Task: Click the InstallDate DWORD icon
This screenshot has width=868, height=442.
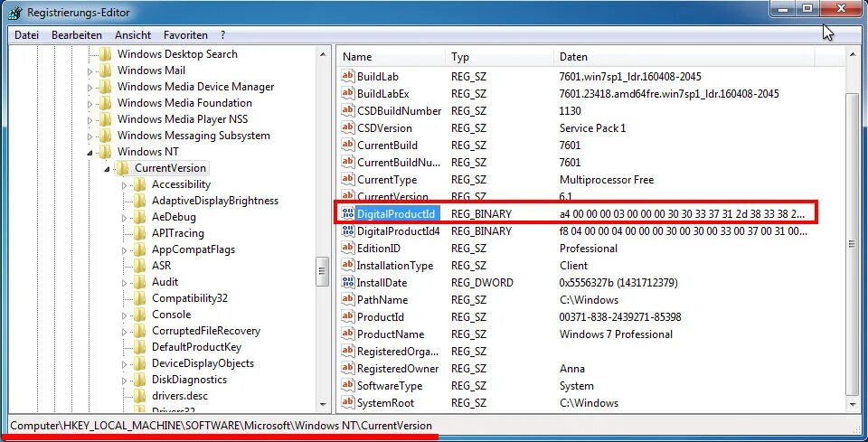Action: pos(347,282)
